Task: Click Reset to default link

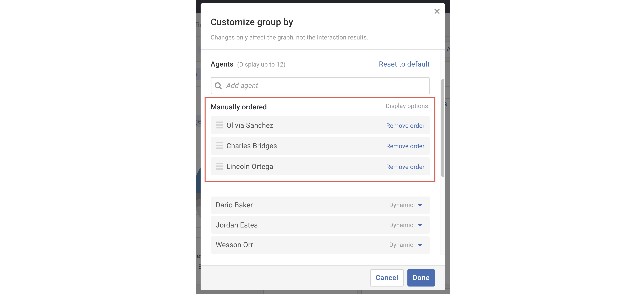Action: point(404,64)
